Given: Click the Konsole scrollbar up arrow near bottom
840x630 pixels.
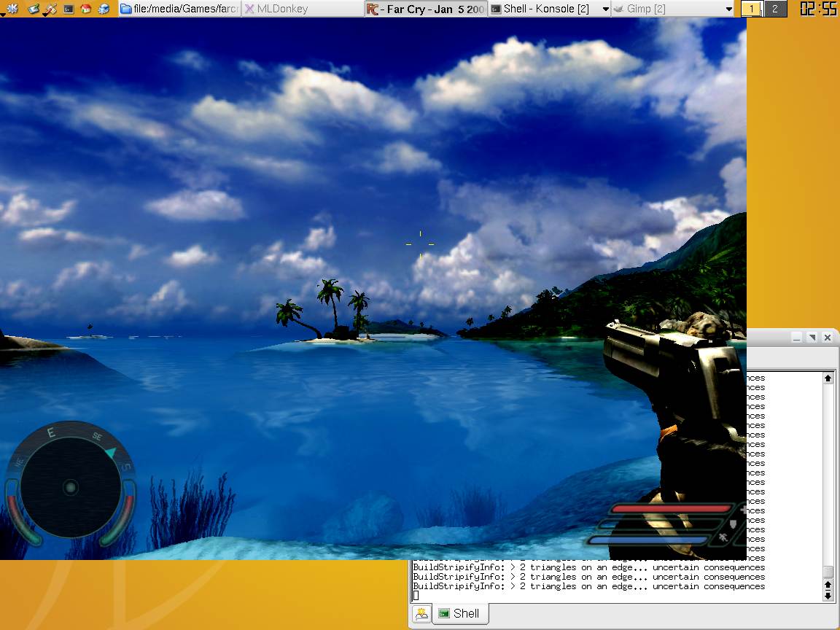Looking at the screenshot, I should pos(828,585).
